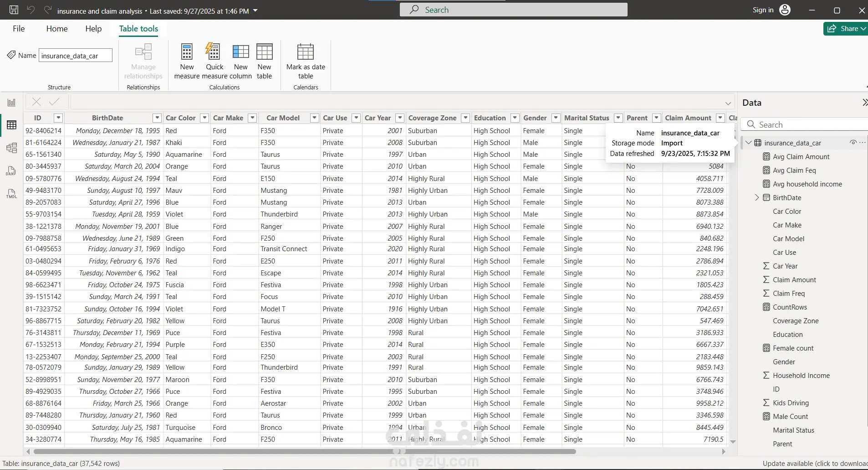Collapse the insurance_data_car table tree
The height and width of the screenshot is (470, 868).
[x=748, y=143]
